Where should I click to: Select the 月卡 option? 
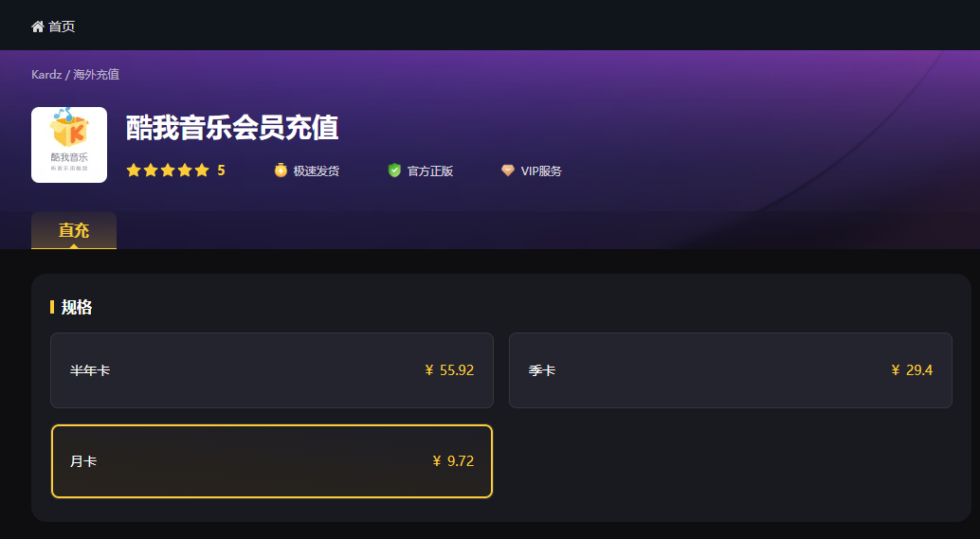pos(272,461)
